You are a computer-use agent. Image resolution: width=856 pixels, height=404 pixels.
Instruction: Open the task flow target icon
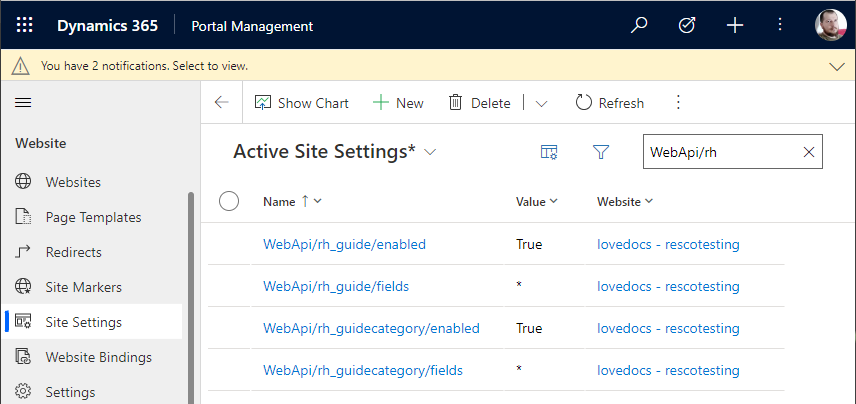click(687, 26)
